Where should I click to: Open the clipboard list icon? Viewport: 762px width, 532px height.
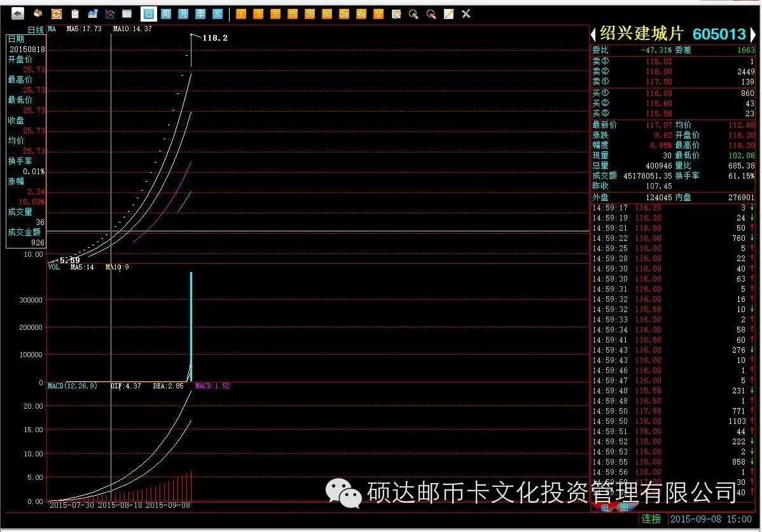tap(75, 13)
